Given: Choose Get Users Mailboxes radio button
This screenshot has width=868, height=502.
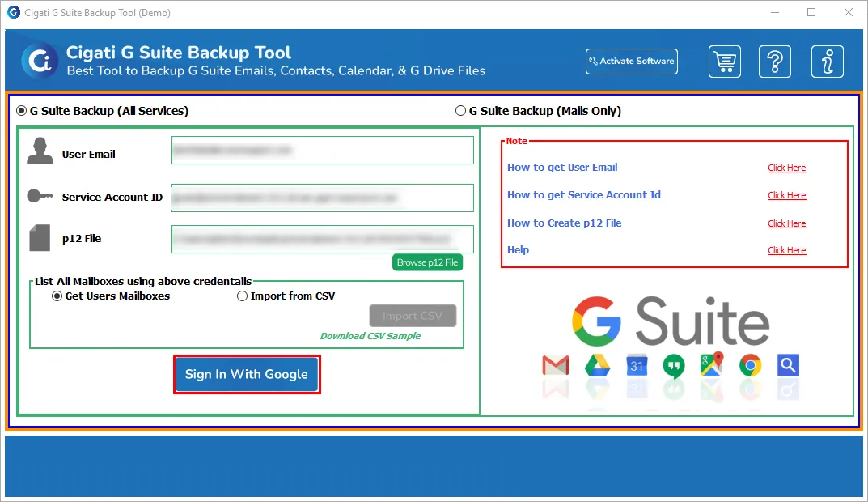Looking at the screenshot, I should pyautogui.click(x=57, y=296).
